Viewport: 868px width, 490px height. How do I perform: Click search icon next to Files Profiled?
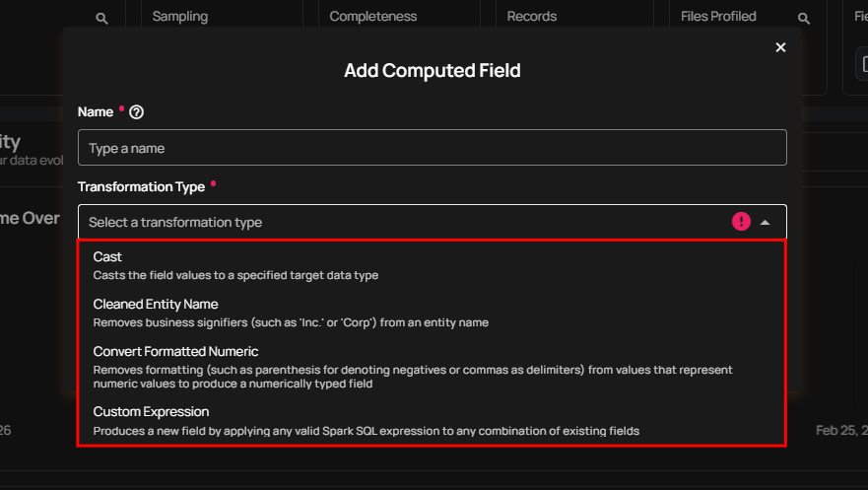804,18
